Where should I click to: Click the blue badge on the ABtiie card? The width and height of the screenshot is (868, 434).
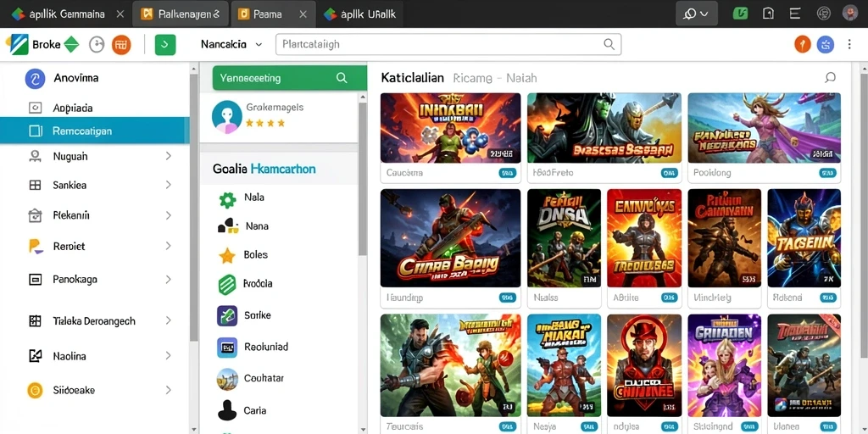pyautogui.click(x=670, y=298)
